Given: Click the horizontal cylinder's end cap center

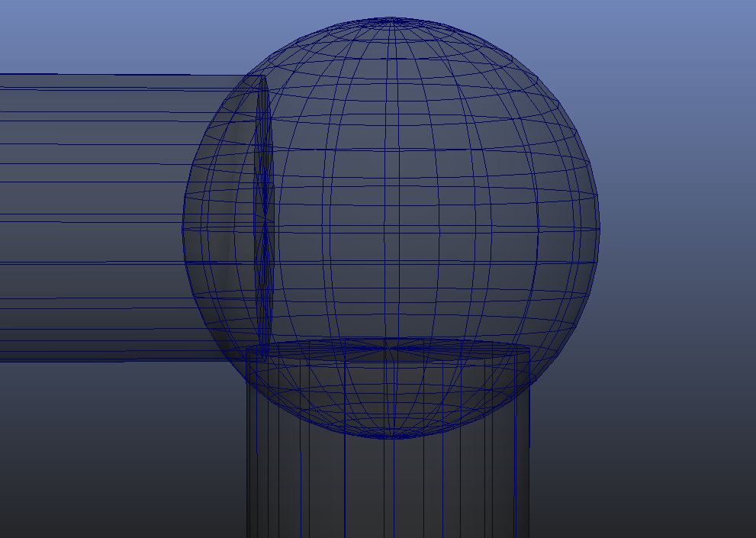Looking at the screenshot, I should pos(265,221).
